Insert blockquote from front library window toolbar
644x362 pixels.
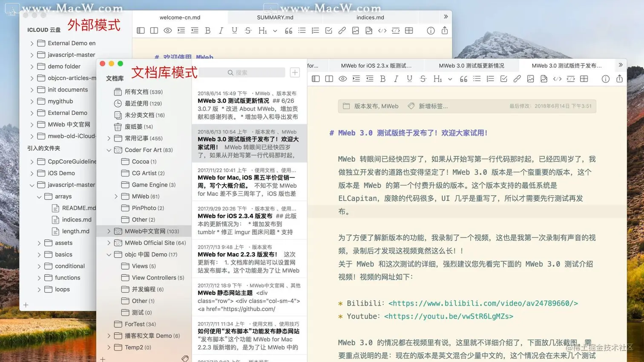[x=463, y=79]
